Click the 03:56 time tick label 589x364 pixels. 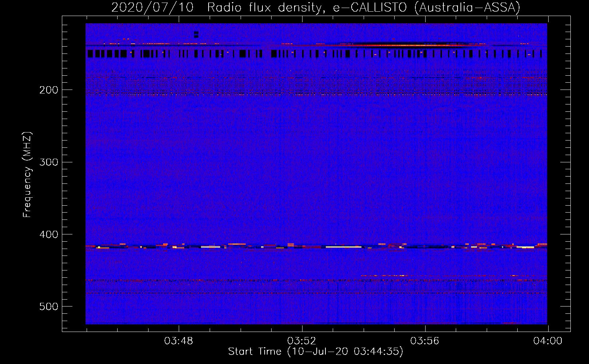(424, 341)
